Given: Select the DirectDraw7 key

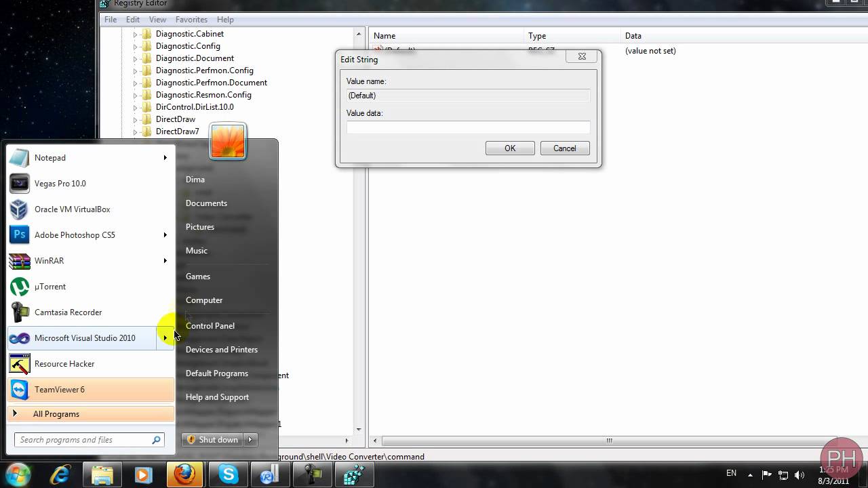Looking at the screenshot, I should click(x=178, y=131).
